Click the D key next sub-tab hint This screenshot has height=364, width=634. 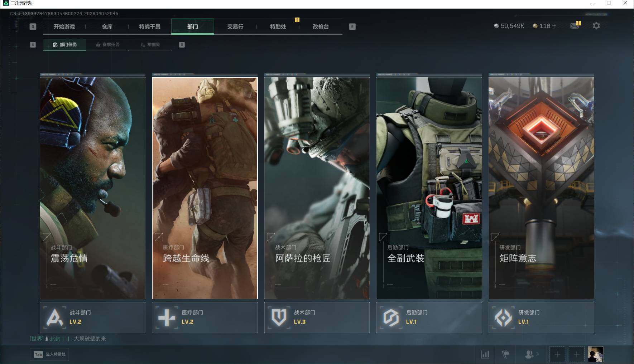click(182, 45)
